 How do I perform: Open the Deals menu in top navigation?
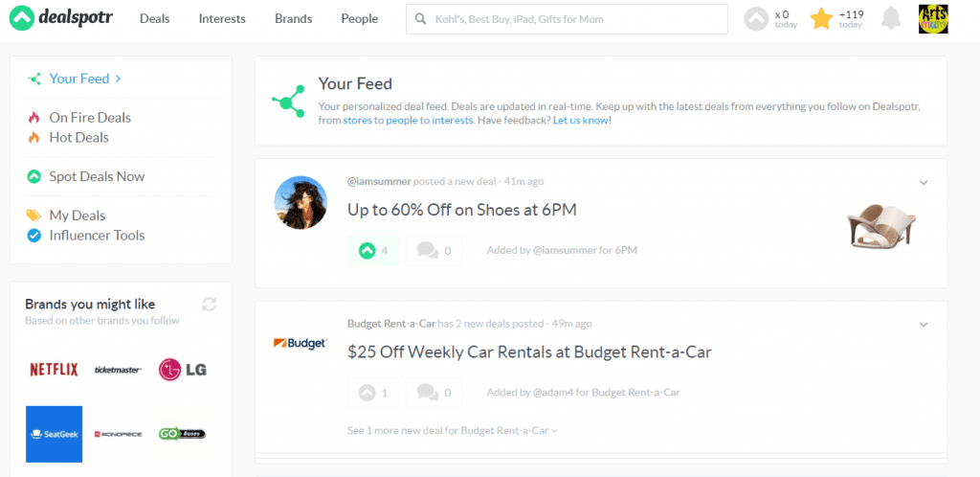pyautogui.click(x=154, y=19)
